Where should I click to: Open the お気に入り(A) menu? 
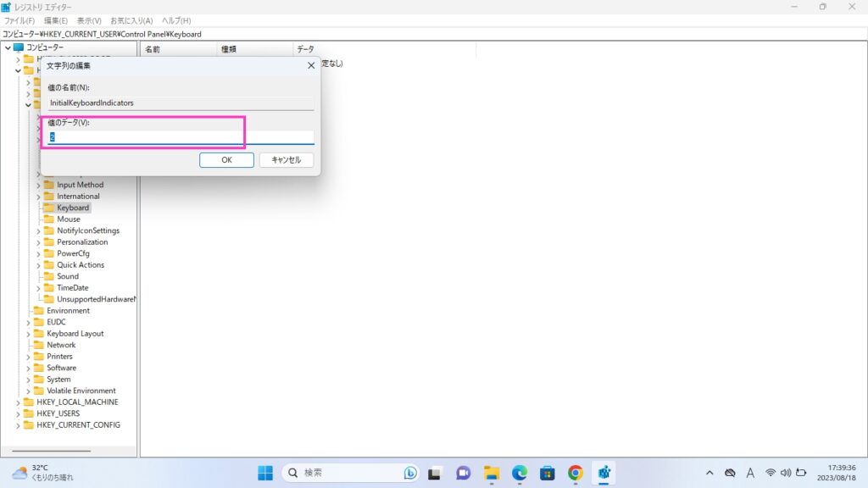pos(131,20)
